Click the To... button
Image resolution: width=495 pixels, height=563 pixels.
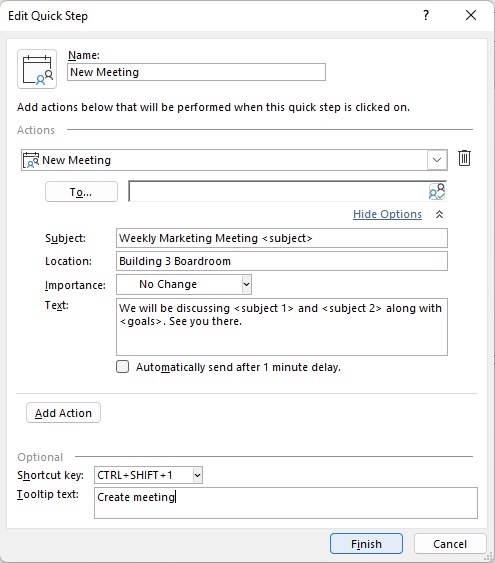[x=81, y=192]
